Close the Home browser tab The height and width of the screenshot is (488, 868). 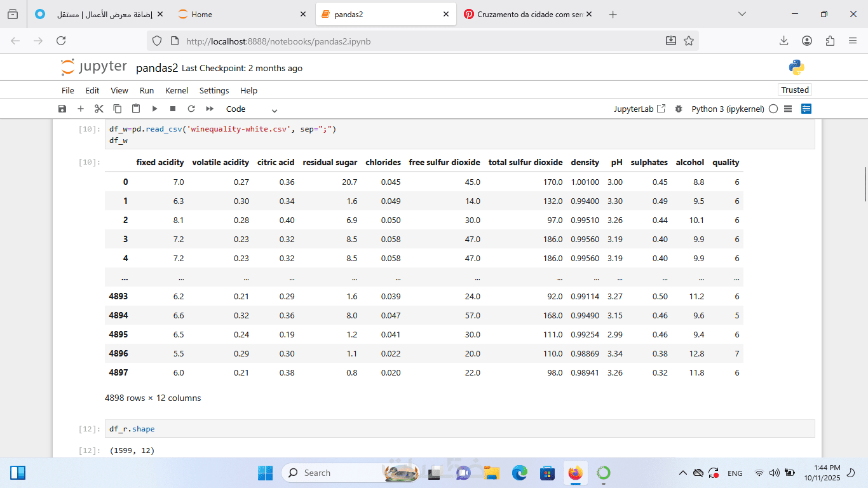tap(303, 14)
